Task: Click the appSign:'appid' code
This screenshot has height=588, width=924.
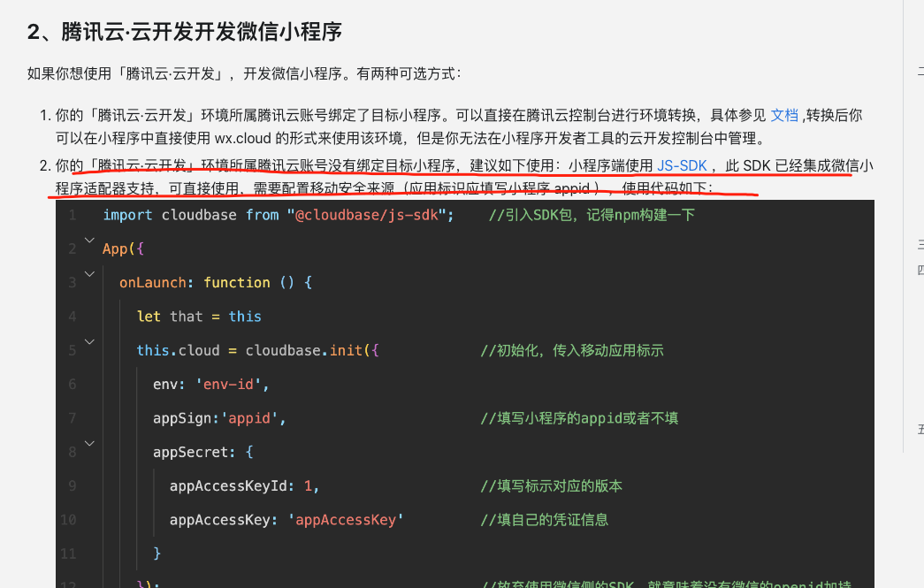Action: (x=219, y=418)
